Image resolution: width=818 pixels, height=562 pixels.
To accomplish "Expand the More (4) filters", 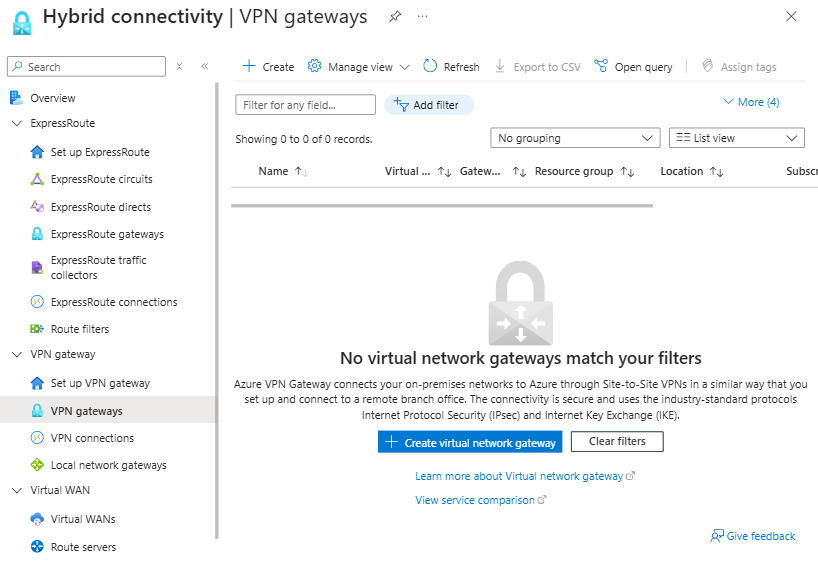I will [x=751, y=102].
